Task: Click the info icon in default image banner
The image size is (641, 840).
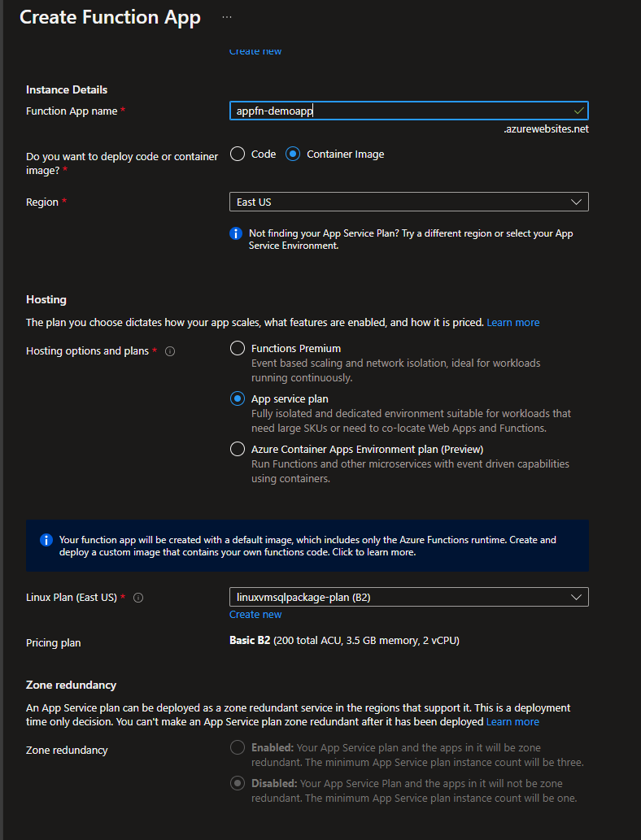Action: pyautogui.click(x=46, y=540)
